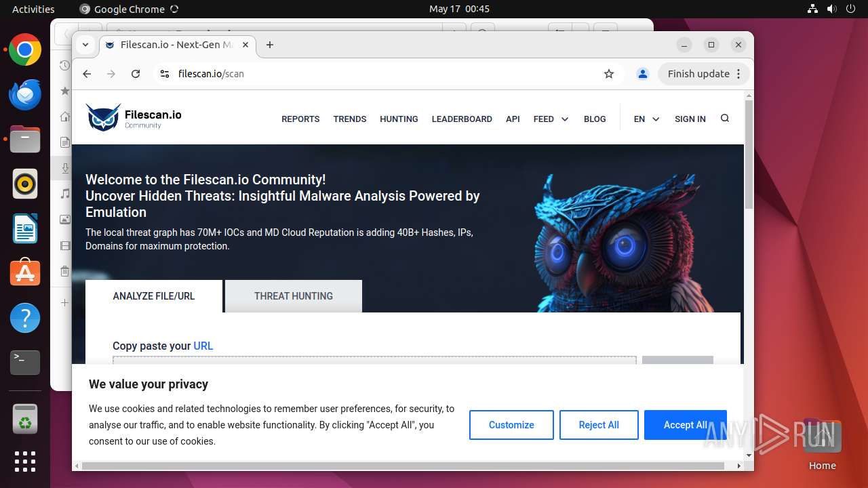Click the Activities button

click(x=33, y=9)
